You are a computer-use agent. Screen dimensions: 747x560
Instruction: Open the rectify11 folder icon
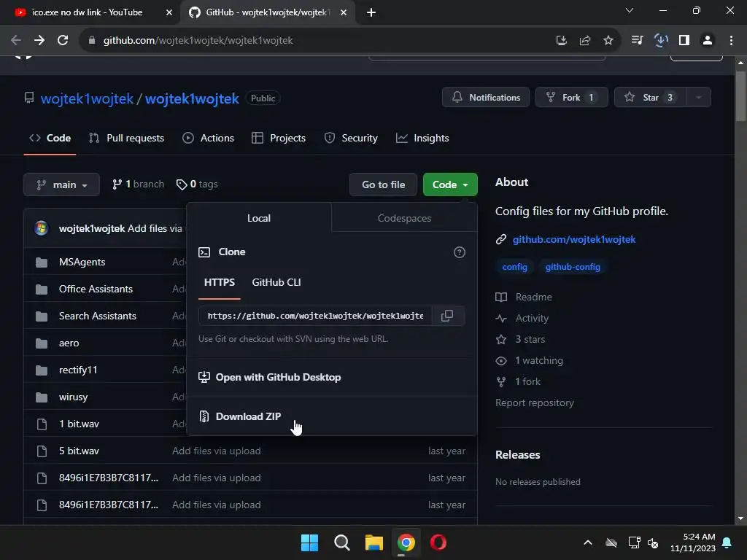click(42, 370)
